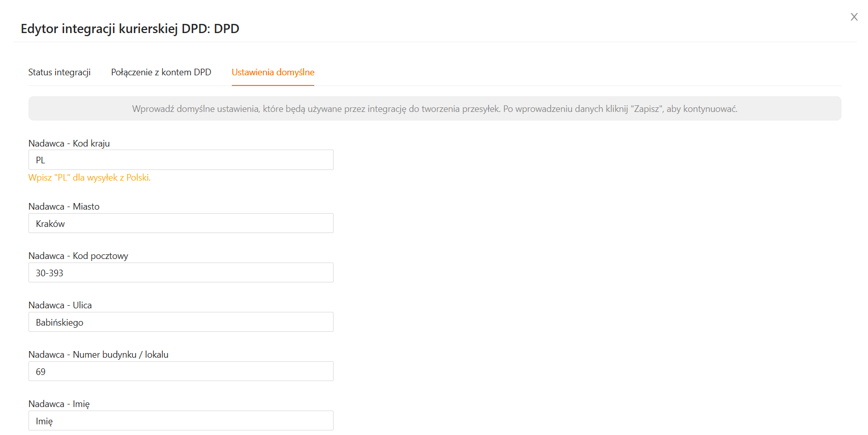868x435 pixels.
Task: Click the 'Nadawca - Kod kraju' label
Action: tap(69, 143)
